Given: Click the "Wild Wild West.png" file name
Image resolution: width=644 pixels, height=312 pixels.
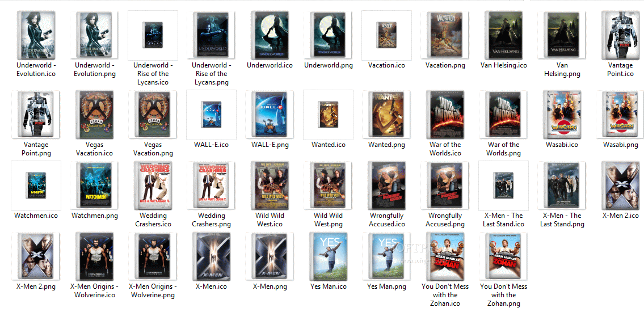Looking at the screenshot, I should (328, 220).
